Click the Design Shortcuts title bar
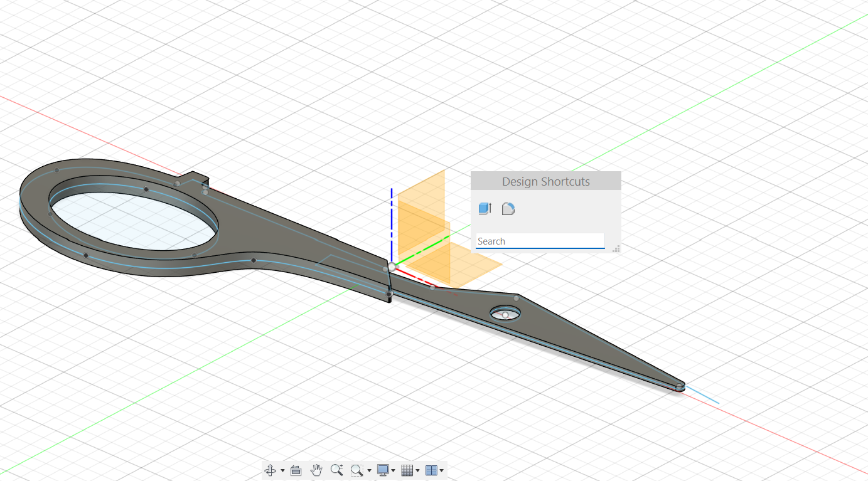 546,181
